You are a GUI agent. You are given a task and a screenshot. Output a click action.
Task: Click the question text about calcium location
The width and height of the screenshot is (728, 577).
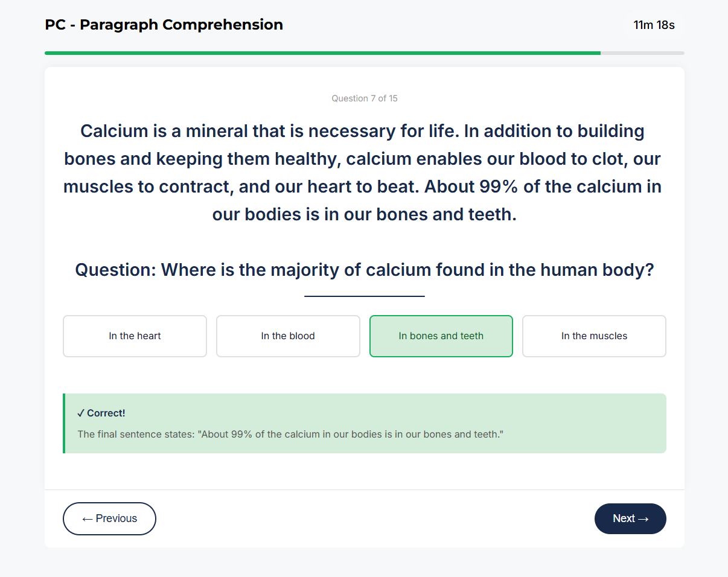(x=365, y=270)
